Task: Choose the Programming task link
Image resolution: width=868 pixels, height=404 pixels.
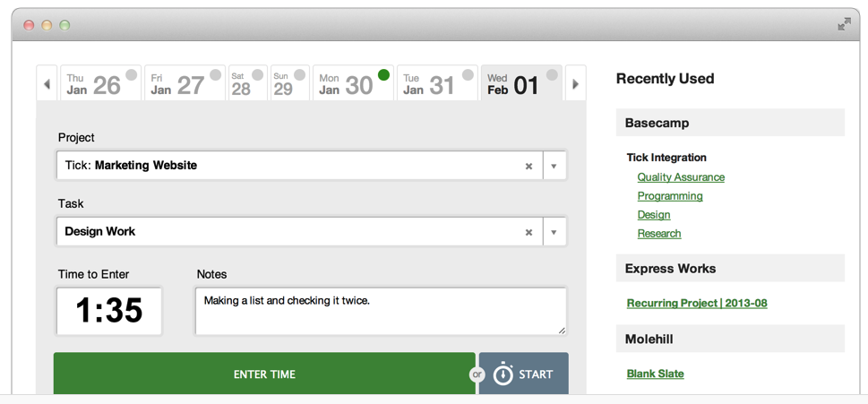Action: click(x=670, y=196)
